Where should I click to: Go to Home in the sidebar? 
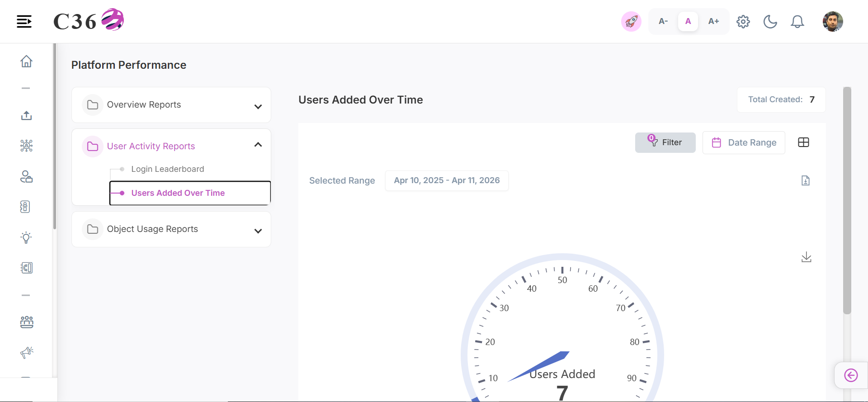pos(26,61)
